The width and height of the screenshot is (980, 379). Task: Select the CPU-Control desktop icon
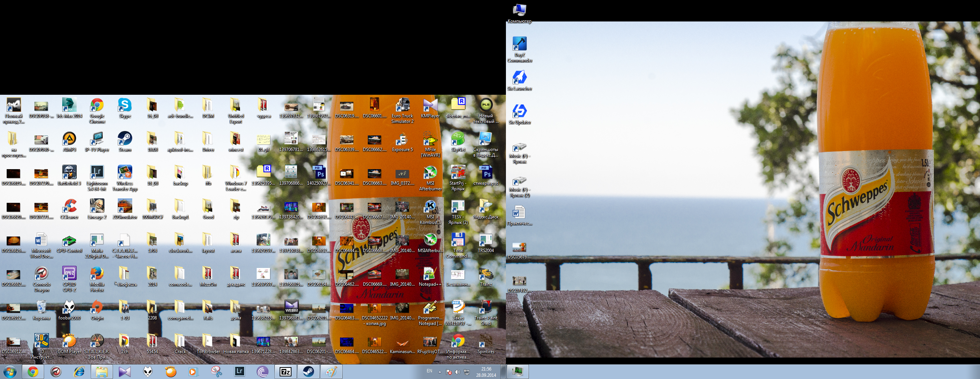click(x=69, y=243)
